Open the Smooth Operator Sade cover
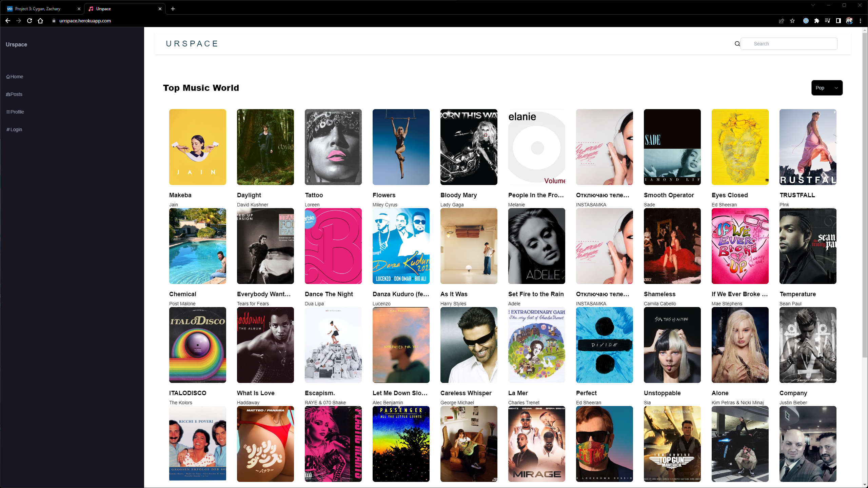Screen dimensions: 868x488 pyautogui.click(x=672, y=147)
